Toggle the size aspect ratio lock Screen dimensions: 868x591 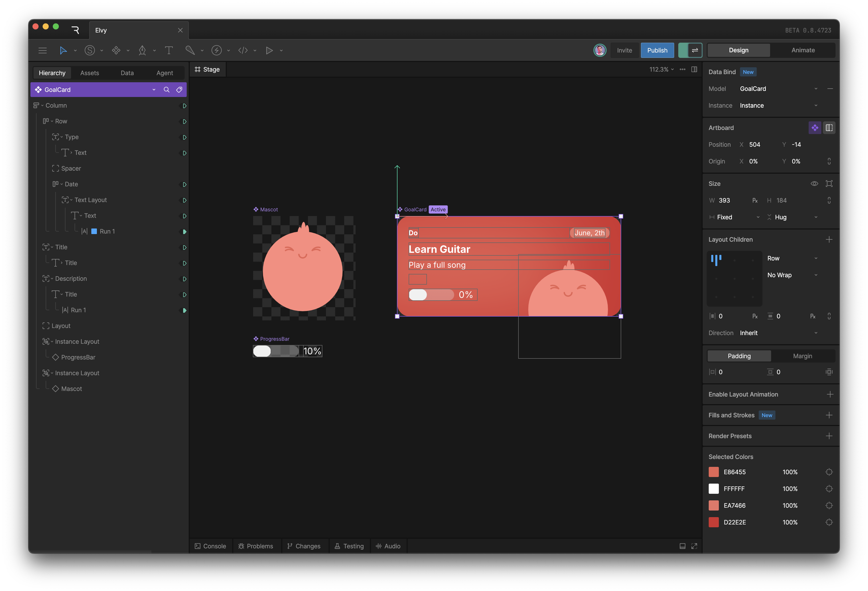pos(829,200)
